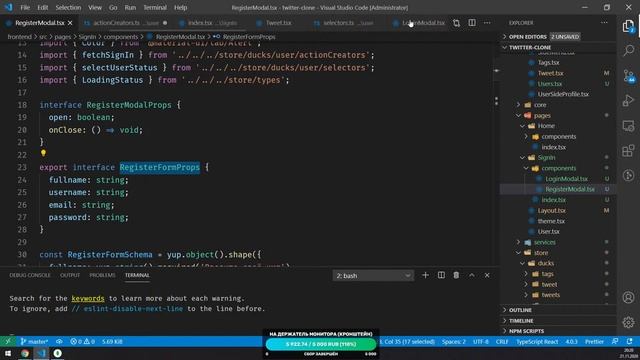Image resolution: width=640 pixels, height=360 pixels.
Task: Open the Manage gear icon
Action: point(629,322)
